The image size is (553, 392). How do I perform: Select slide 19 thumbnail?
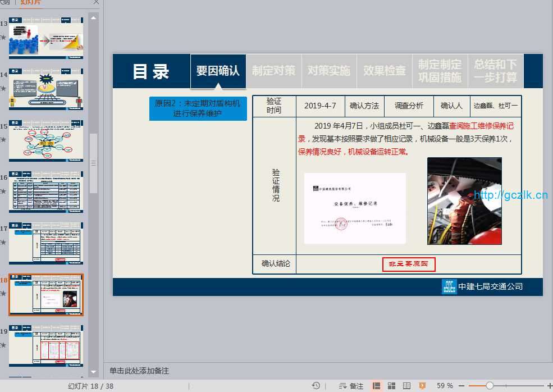pyautogui.click(x=46, y=345)
